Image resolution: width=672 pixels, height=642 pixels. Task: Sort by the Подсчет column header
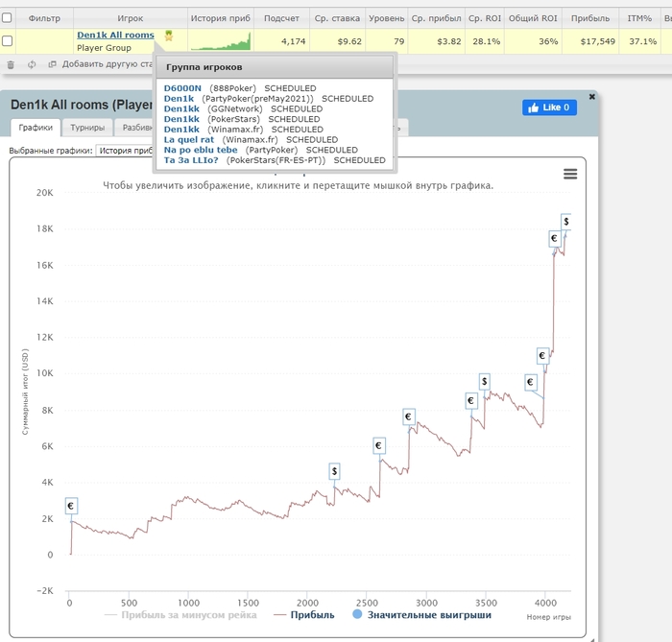click(x=281, y=18)
